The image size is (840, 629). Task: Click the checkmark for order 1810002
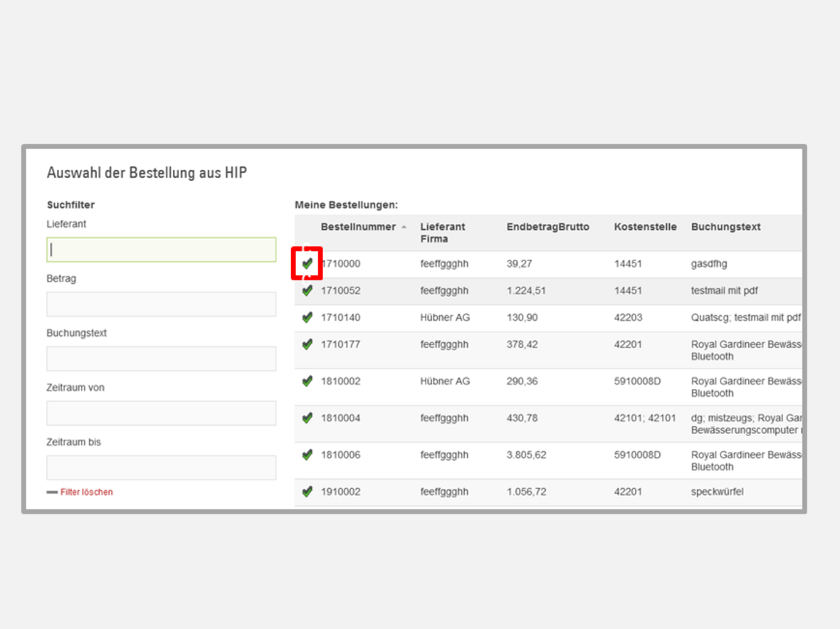(307, 381)
